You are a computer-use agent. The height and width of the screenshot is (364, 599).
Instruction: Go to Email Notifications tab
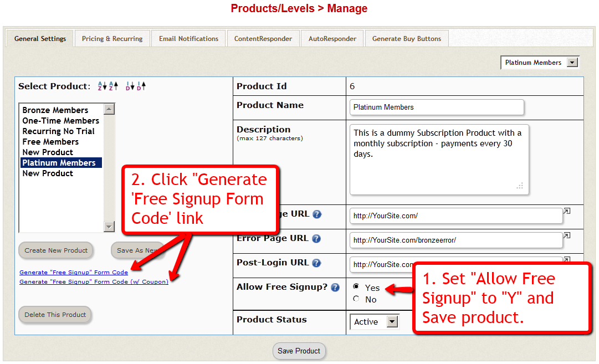pos(189,39)
